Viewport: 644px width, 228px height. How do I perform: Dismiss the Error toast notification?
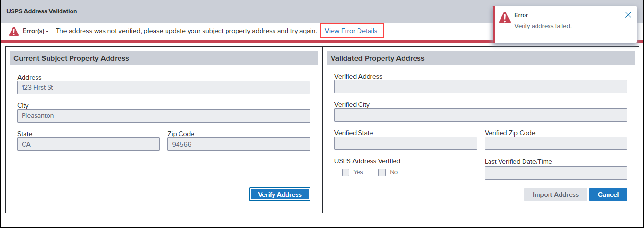point(628,15)
